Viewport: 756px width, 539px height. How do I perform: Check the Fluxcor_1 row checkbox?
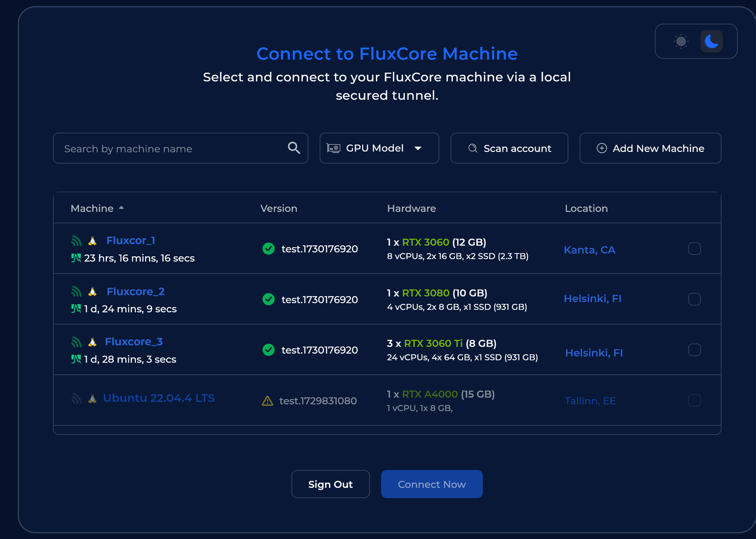tap(694, 249)
